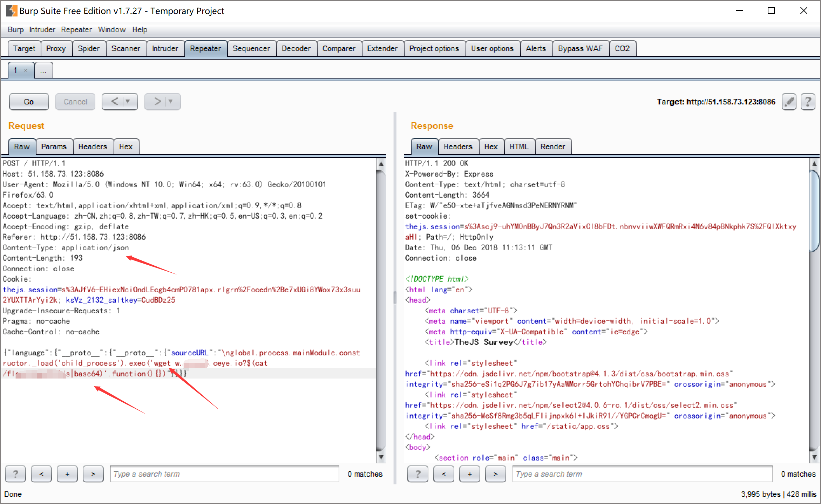Click response search help question-mark button
821x504 pixels.
click(x=418, y=474)
